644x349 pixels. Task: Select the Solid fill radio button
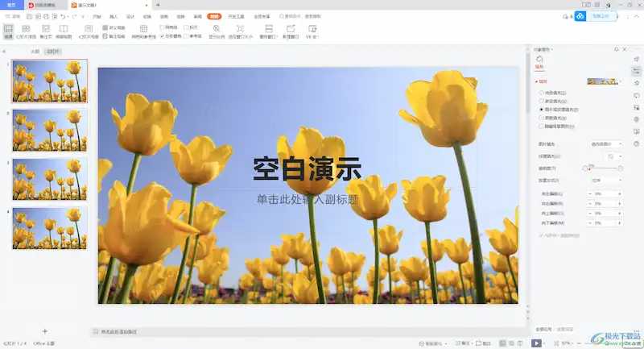coord(541,93)
